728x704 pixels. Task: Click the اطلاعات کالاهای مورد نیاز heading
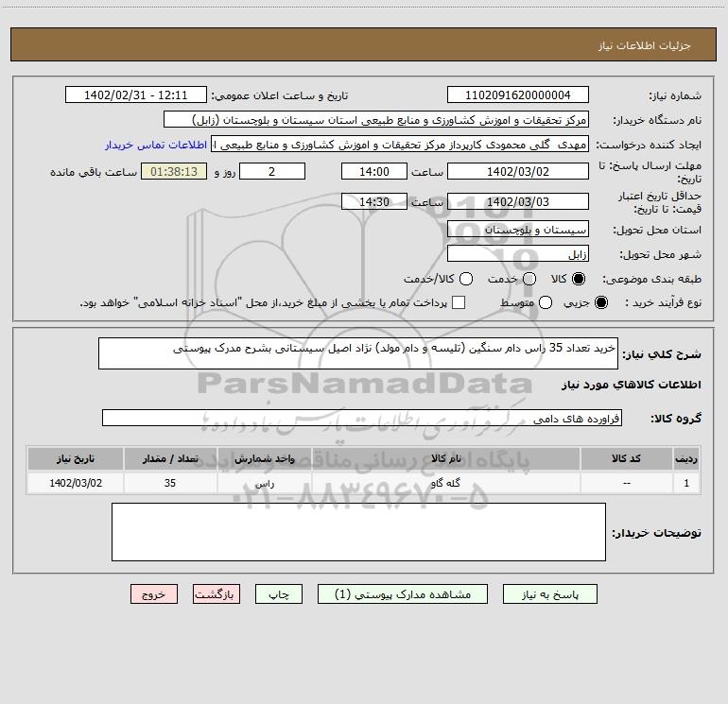tap(631, 385)
